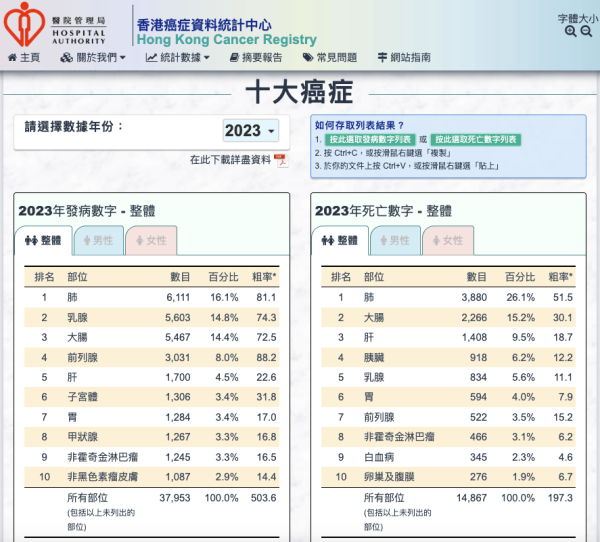Select 男性 tab in incidence panel
The image size is (600, 542).
point(99,240)
